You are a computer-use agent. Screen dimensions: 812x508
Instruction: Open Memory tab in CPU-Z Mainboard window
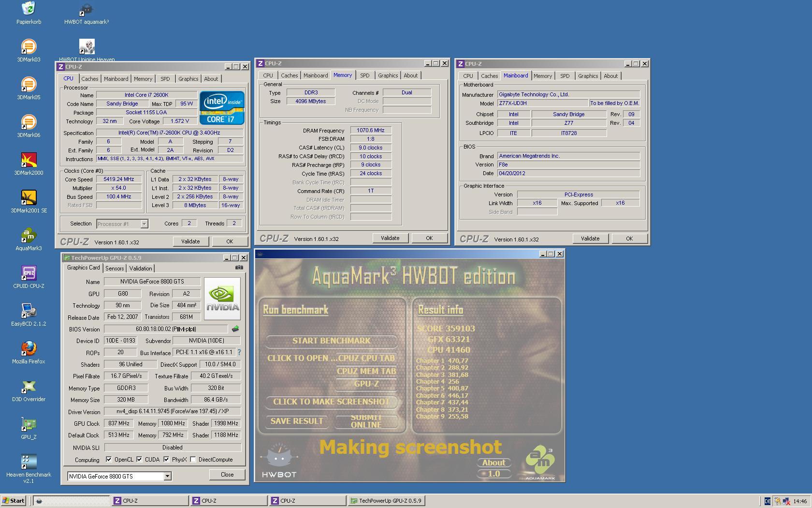pyautogui.click(x=543, y=76)
